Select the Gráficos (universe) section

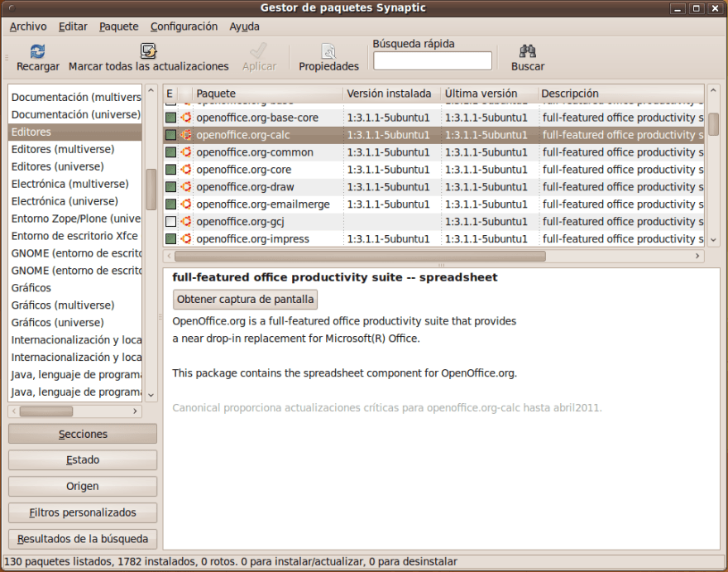tap(74, 323)
